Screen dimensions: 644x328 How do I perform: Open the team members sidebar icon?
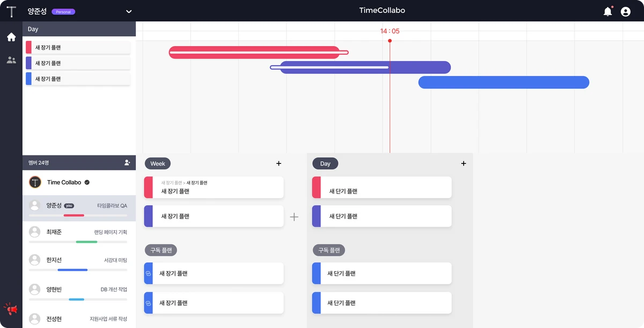tap(11, 60)
